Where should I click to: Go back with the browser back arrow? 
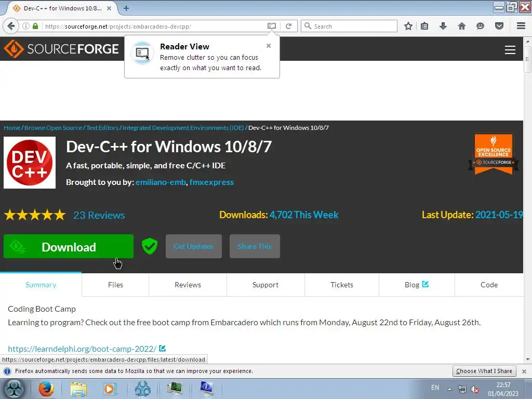pos(10,26)
